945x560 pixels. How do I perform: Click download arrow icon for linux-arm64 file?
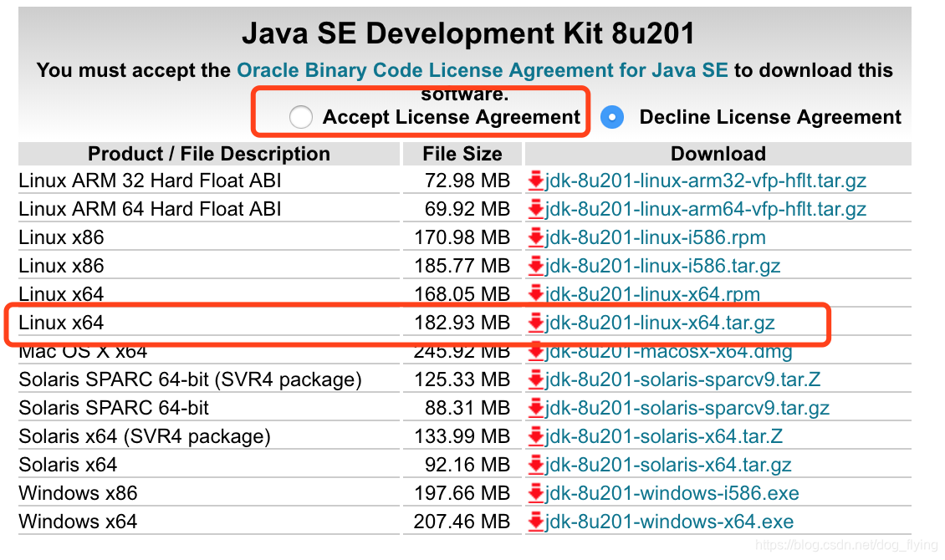(535, 209)
